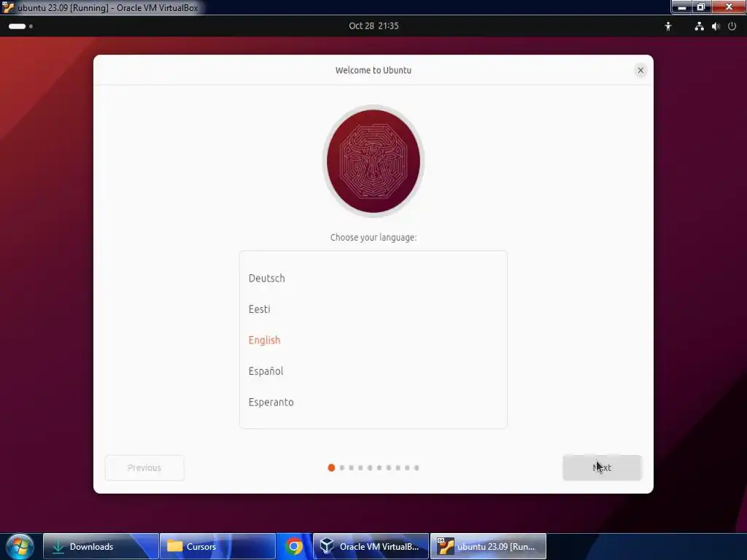The height and width of the screenshot is (560, 747).
Task: Open the Cursors folder taskbar item
Action: (217, 547)
